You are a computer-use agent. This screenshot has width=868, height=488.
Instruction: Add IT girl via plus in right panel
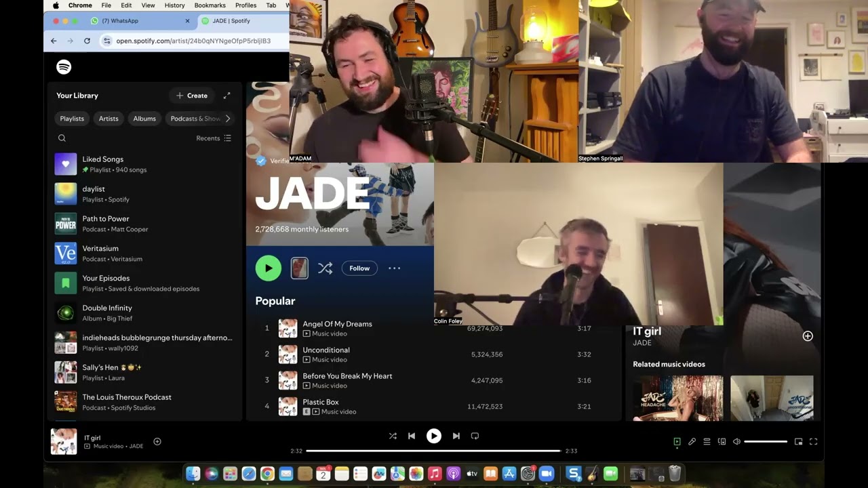(808, 336)
